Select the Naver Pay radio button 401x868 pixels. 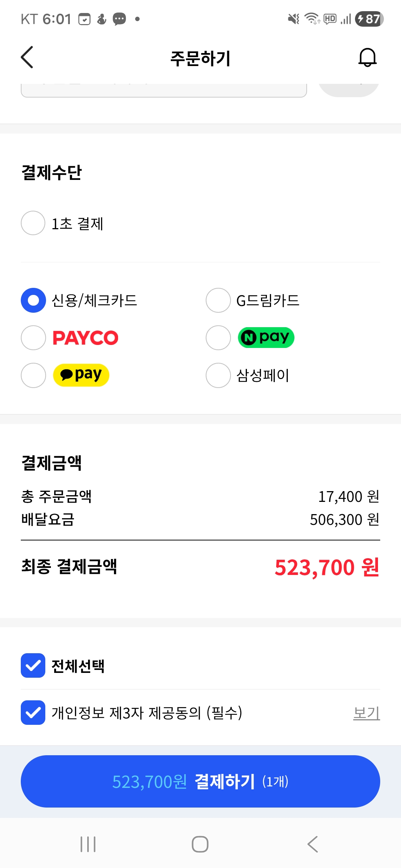click(218, 338)
